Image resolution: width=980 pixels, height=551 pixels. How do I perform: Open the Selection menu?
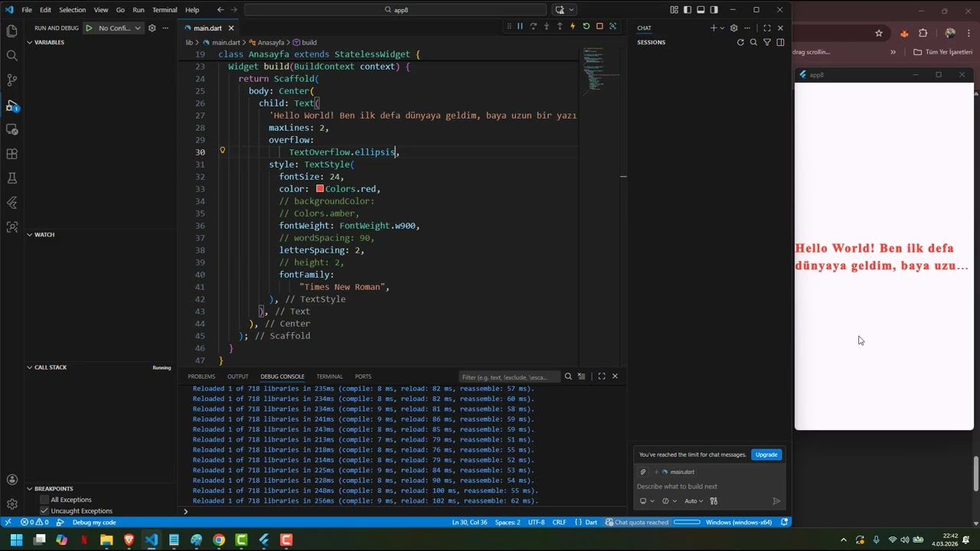click(72, 10)
